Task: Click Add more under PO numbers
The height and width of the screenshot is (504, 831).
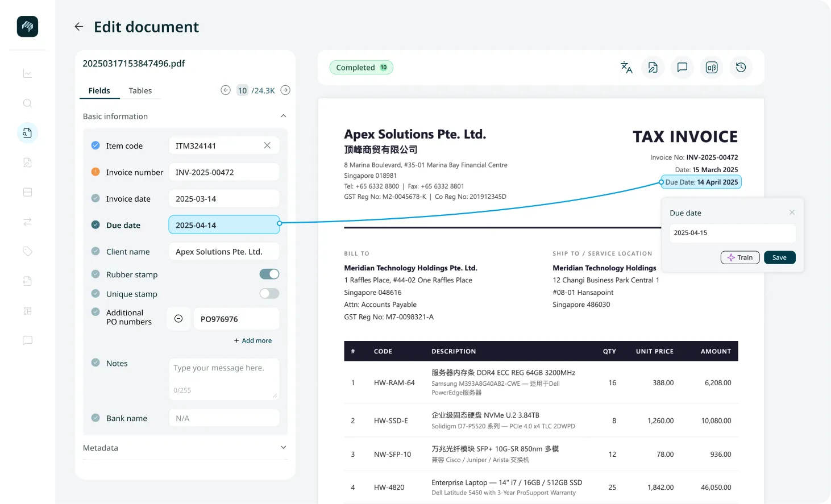Action: point(253,340)
